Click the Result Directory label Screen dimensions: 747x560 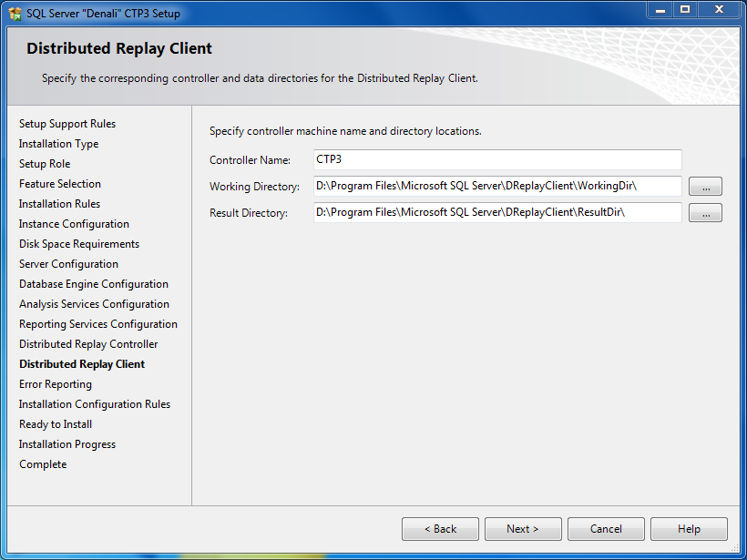248,213
